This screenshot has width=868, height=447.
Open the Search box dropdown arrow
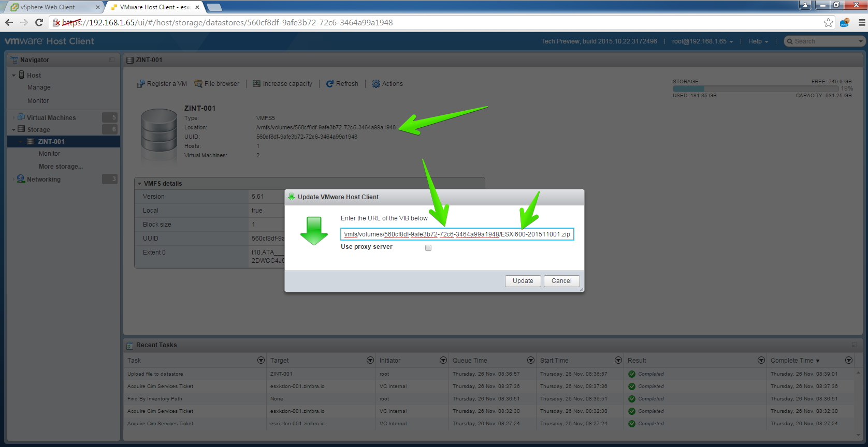[x=861, y=41]
